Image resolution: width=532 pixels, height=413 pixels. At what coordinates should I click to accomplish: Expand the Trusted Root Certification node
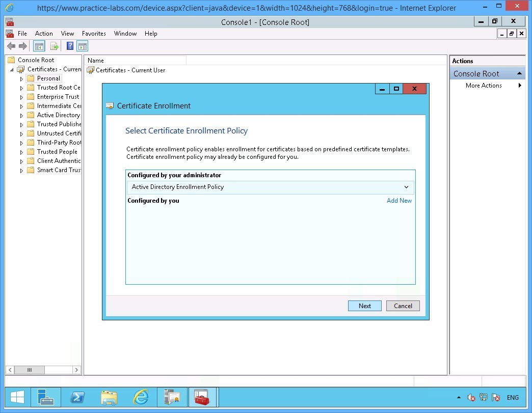tap(20, 87)
